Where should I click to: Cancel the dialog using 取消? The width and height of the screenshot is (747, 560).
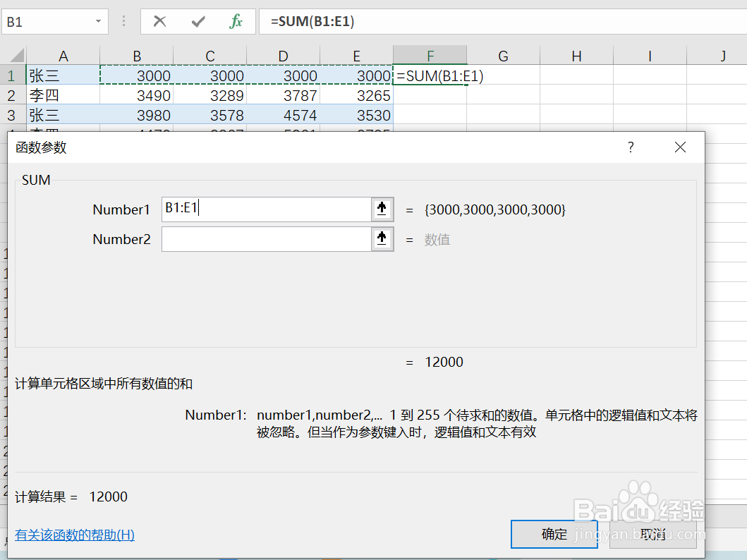(652, 534)
